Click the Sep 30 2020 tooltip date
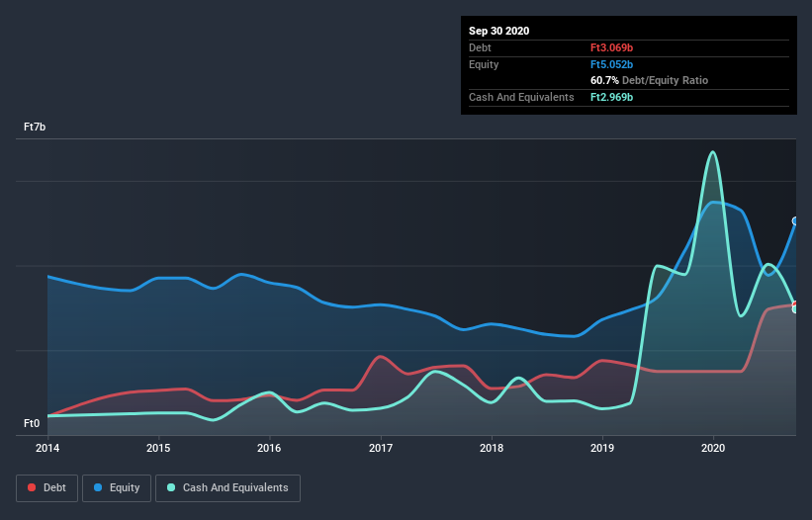This screenshot has width=812, height=520. pos(499,31)
